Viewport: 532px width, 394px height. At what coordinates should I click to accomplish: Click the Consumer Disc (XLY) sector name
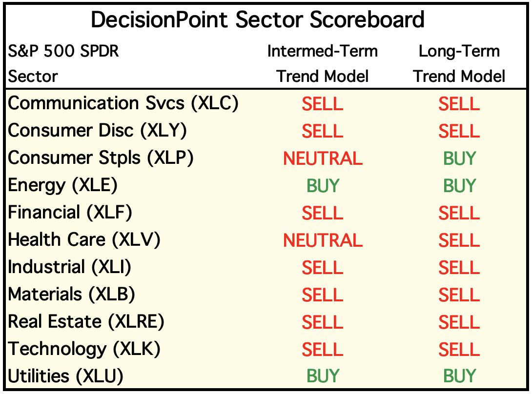[98, 131]
